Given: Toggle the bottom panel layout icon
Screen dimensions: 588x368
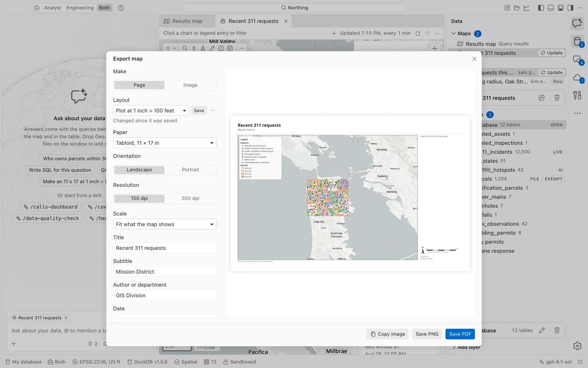Looking at the screenshot, I should click(x=551, y=8).
